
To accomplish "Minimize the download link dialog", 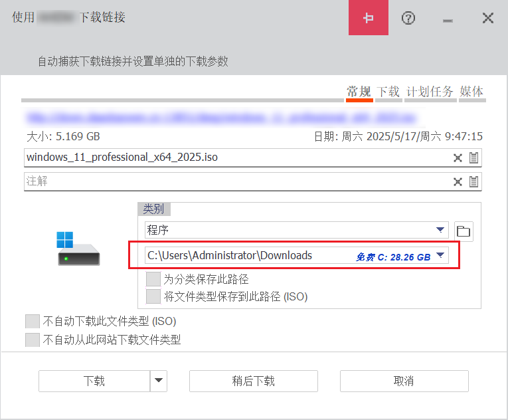I will 448,21.
